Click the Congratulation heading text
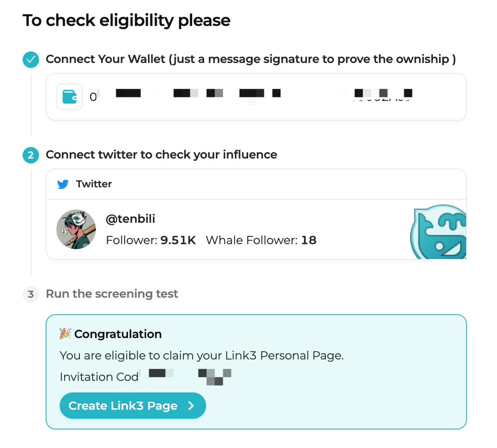 (x=118, y=334)
